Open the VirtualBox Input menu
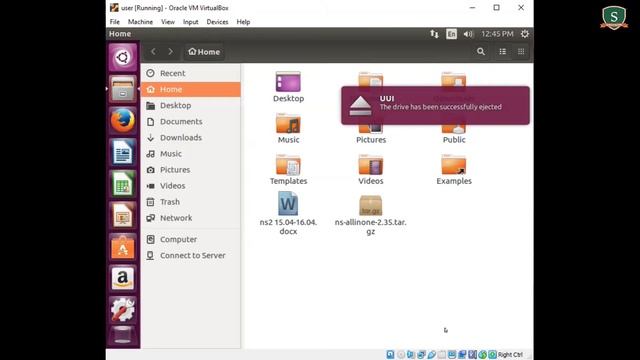The width and height of the screenshot is (640, 360). pyautogui.click(x=191, y=22)
